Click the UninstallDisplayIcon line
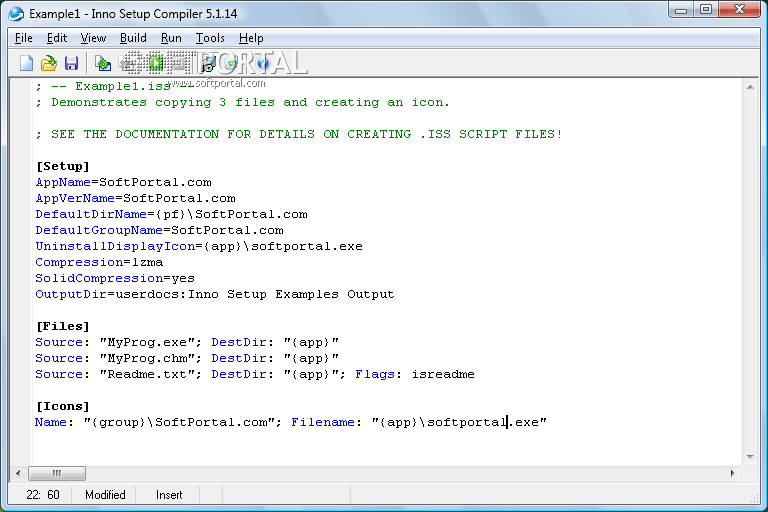The height and width of the screenshot is (512, 768). pyautogui.click(x=199, y=246)
